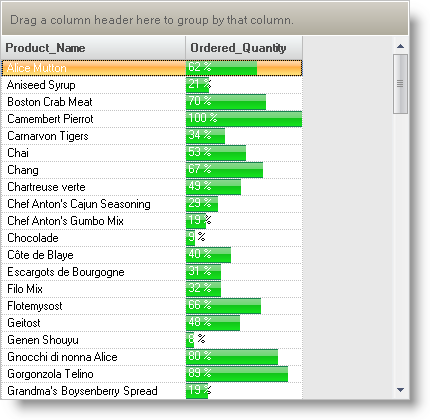Screen dimensions: 430x420
Task: Click the 21 % quantity cell for Aniseed Syrup
Action: click(244, 85)
